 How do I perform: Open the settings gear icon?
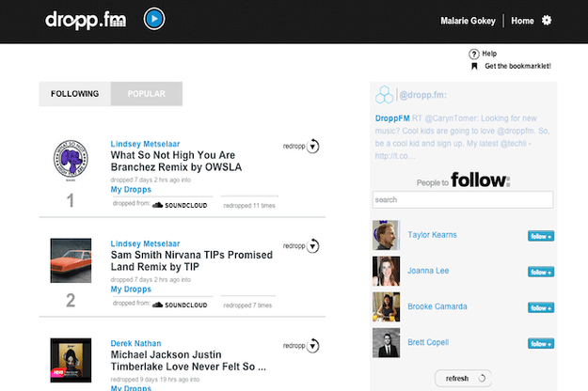click(547, 21)
